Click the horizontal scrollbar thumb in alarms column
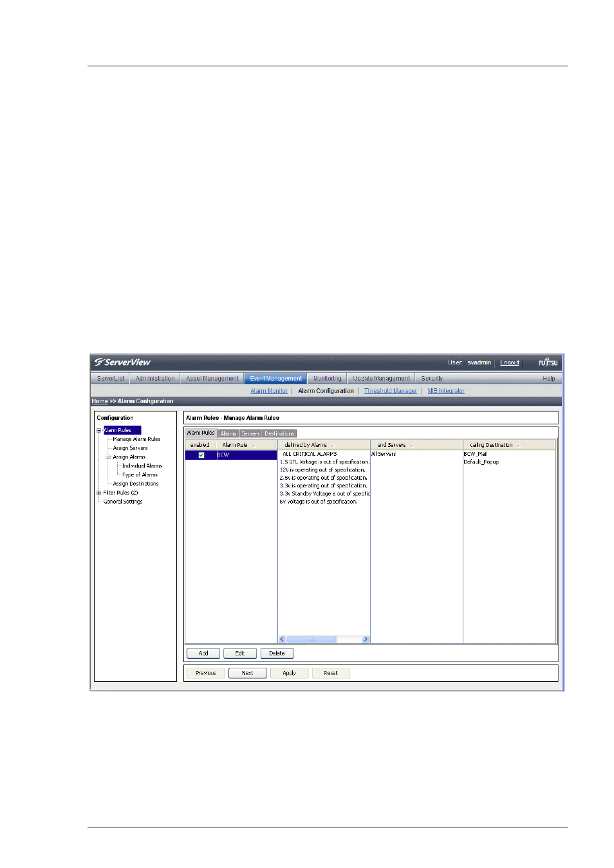The height and width of the screenshot is (868, 614). (312, 639)
